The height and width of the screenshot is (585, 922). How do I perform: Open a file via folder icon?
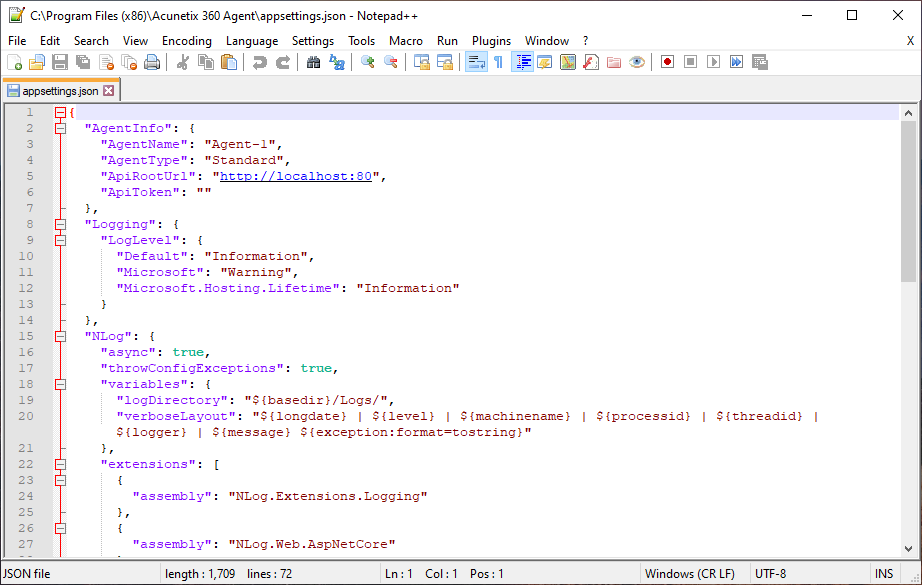37,62
